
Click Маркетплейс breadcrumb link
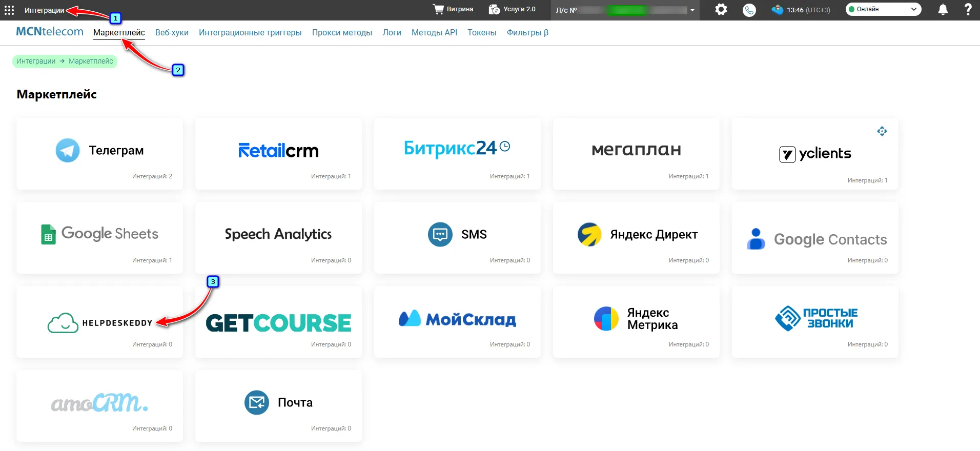click(91, 61)
